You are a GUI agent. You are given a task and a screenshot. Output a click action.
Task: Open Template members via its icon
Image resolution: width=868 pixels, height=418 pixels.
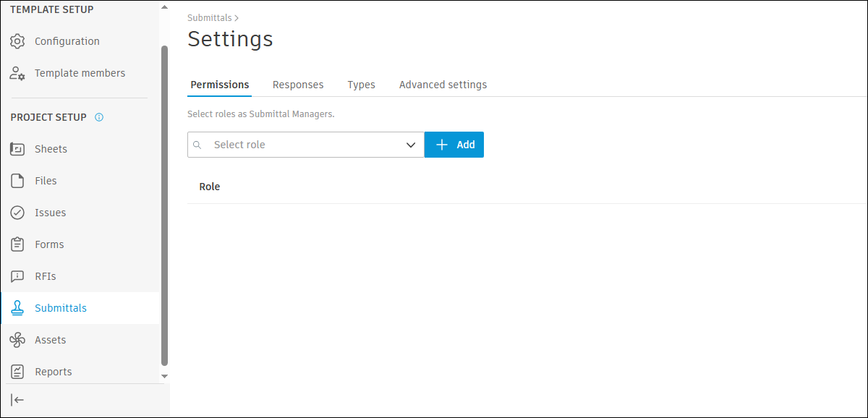pos(17,73)
